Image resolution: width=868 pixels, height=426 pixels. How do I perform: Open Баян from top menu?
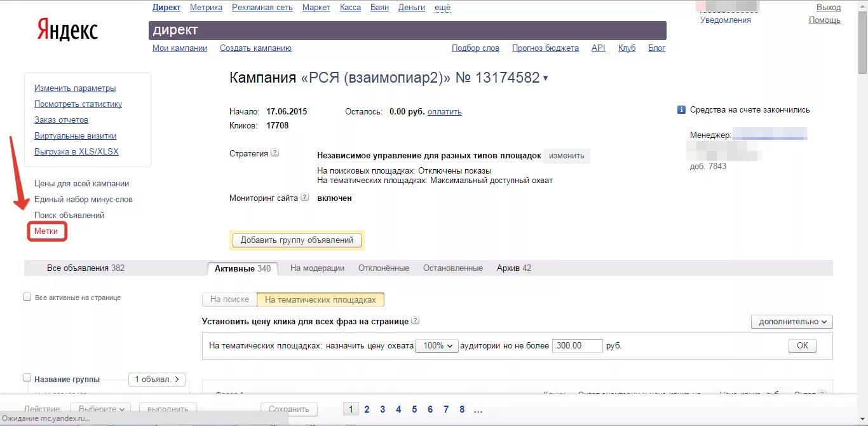pyautogui.click(x=379, y=8)
